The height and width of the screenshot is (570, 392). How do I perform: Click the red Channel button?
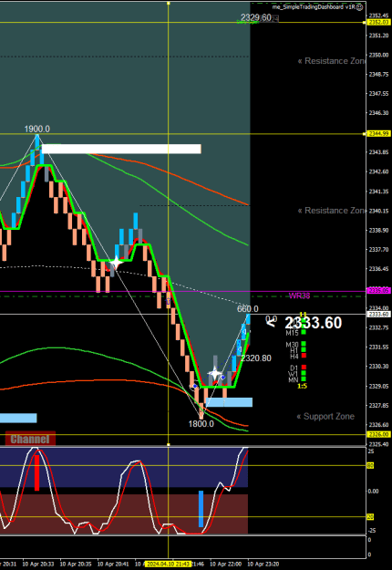[30, 439]
